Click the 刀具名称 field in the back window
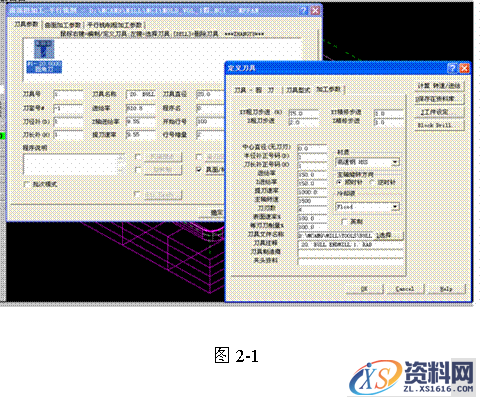Image resolution: width=481 pixels, height=399 pixels. [x=141, y=94]
